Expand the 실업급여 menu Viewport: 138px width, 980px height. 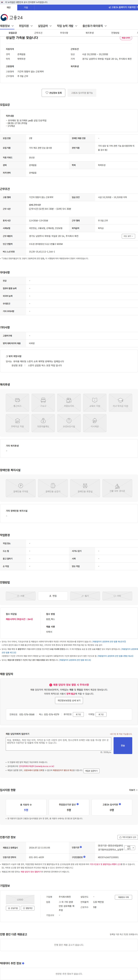coord(45,26)
